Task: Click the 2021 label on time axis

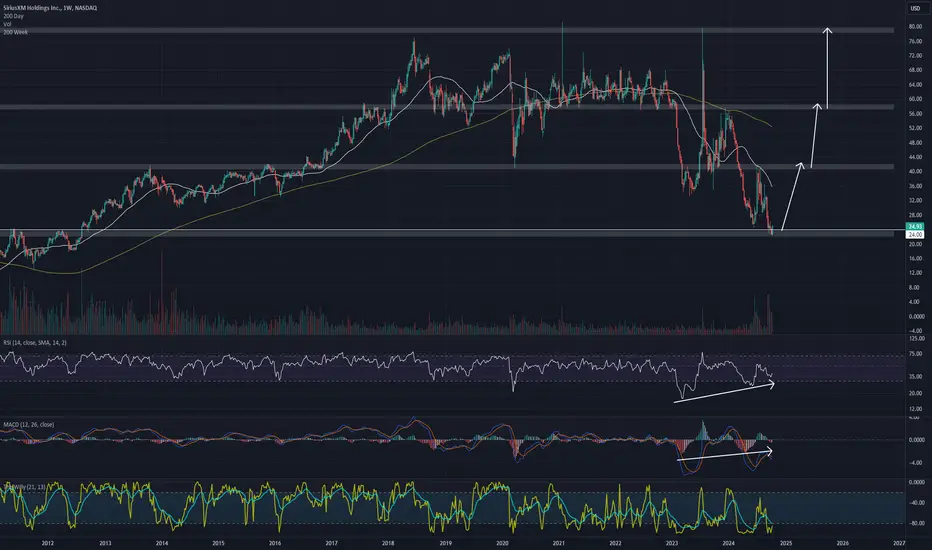Action: [x=559, y=543]
